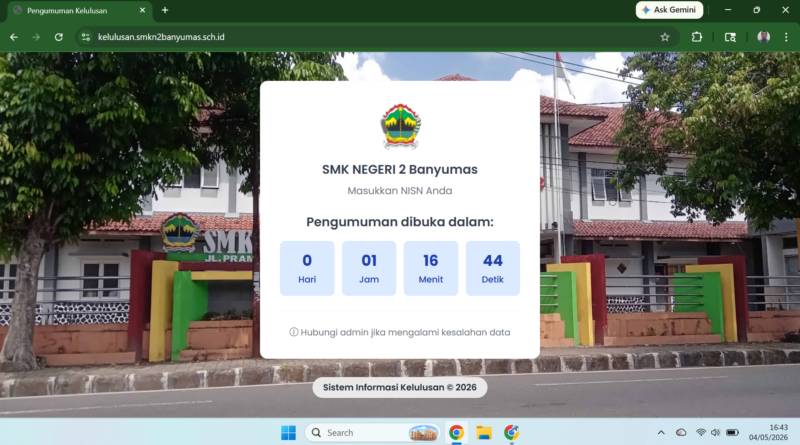The height and width of the screenshot is (445, 800).
Task: Open the Chrome three-dot menu
Action: coord(786,37)
